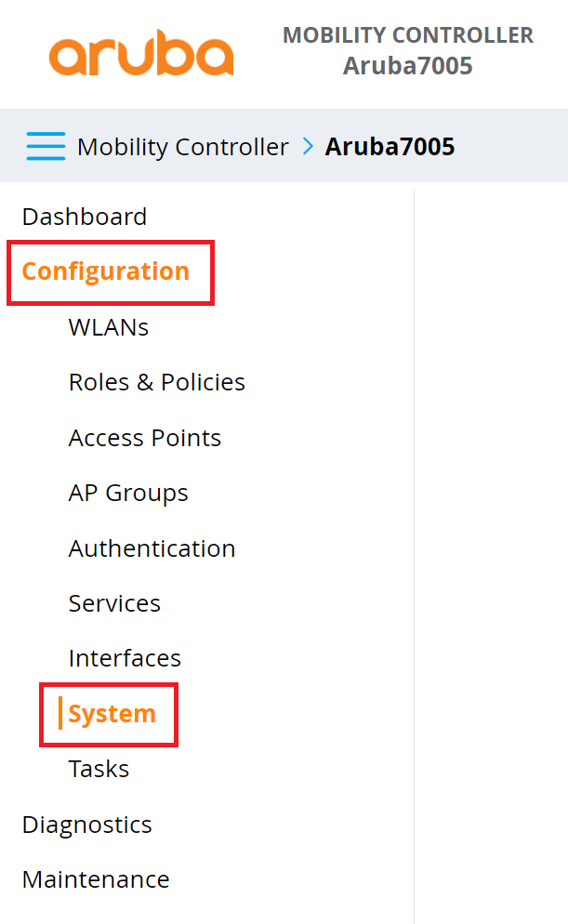Collapse the Configuration menu section
Viewport: 568px width, 924px height.
[x=106, y=271]
